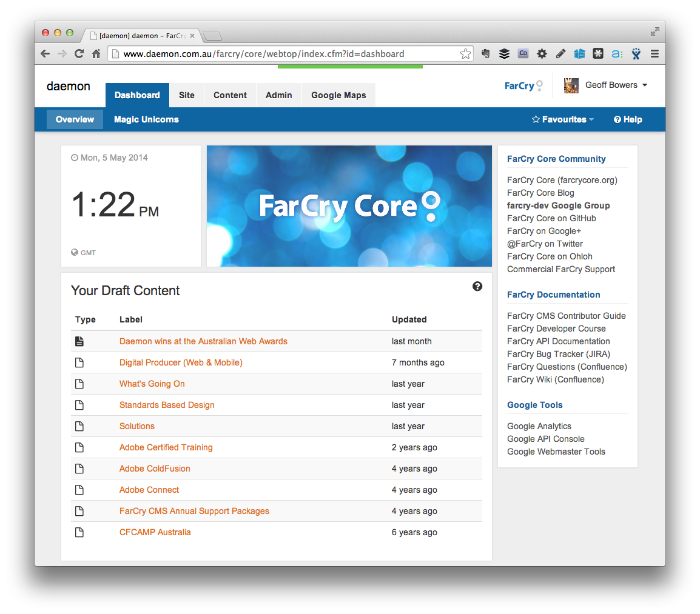Click the FarCry logo in the header
The image size is (700, 614).
(523, 85)
